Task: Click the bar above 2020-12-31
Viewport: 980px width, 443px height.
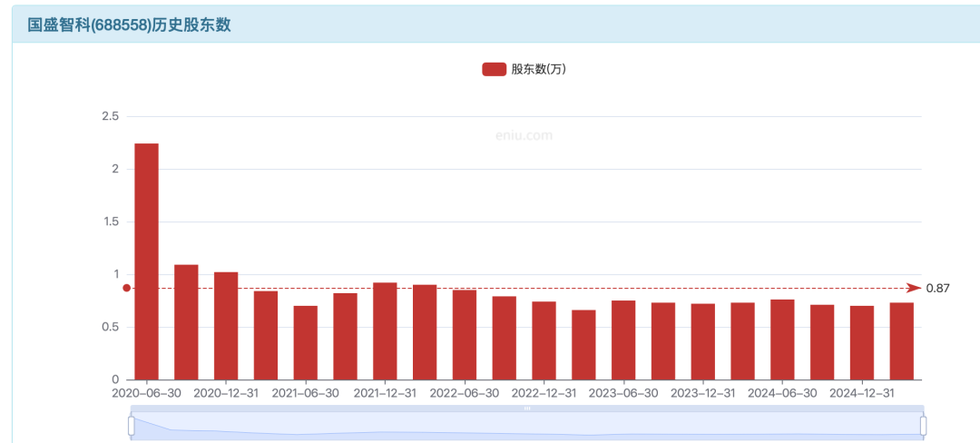Action: tap(226, 326)
